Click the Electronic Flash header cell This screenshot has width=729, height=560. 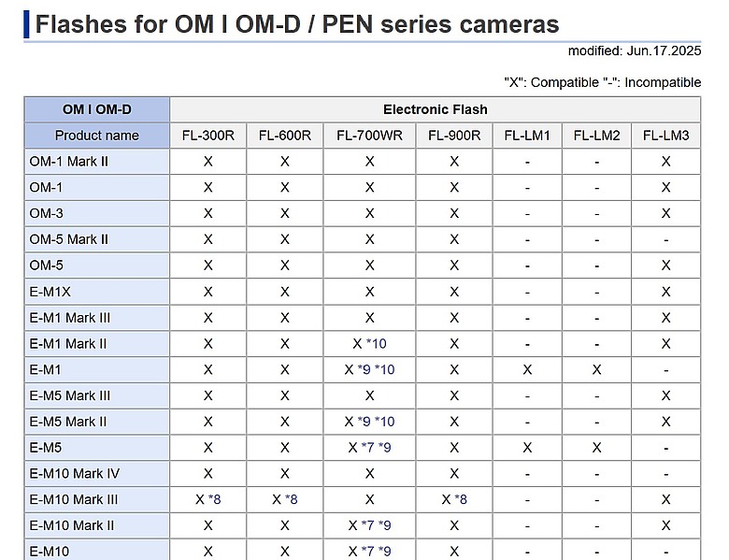coord(436,109)
